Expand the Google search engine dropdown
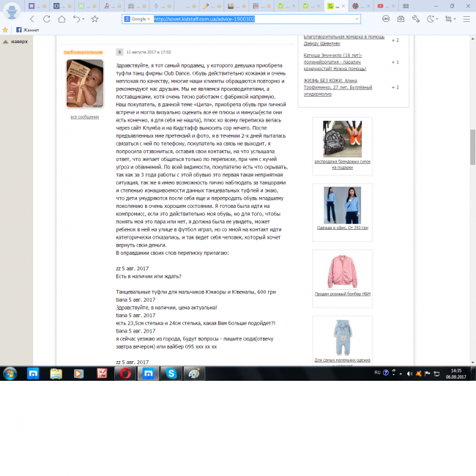This screenshot has width=476, height=476. (x=138, y=18)
